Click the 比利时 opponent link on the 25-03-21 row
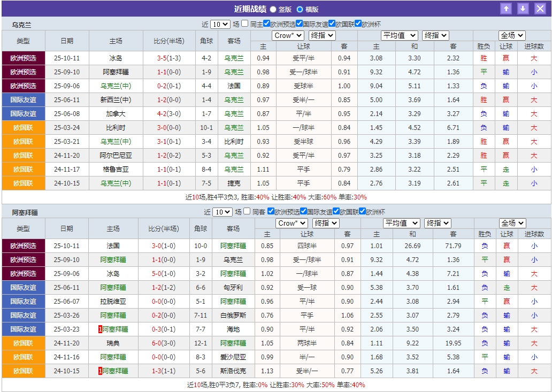Viewport: 552px width, 392px height. coord(234,141)
